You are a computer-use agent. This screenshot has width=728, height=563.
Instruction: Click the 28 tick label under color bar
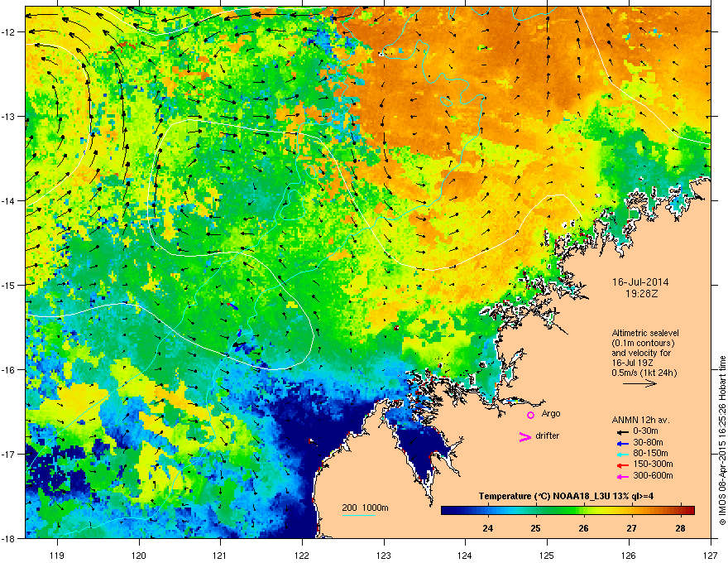coord(680,528)
